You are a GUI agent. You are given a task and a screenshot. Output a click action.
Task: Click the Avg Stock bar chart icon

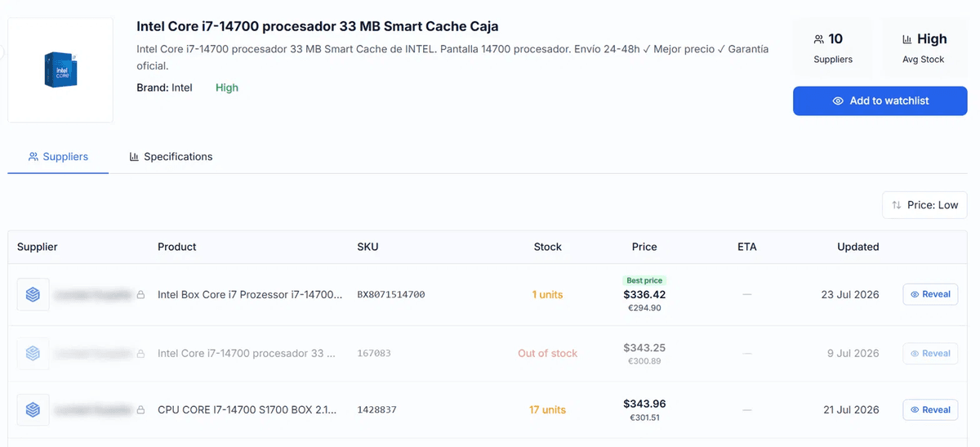click(907, 39)
